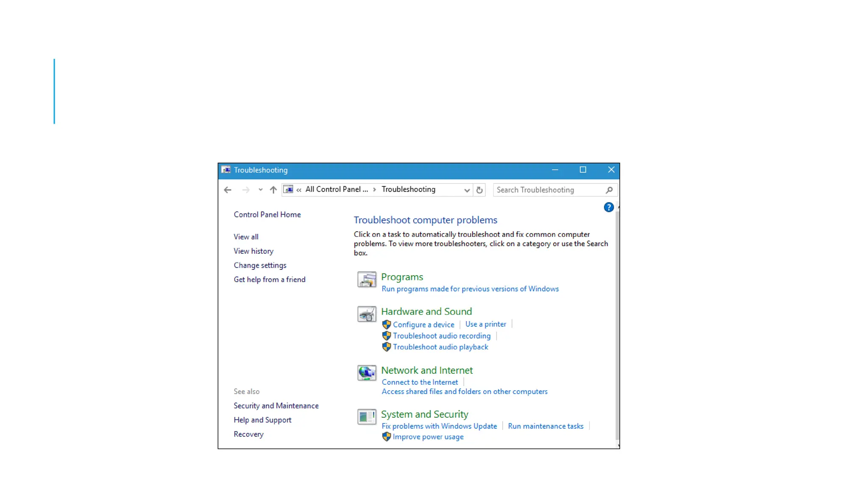Click the Control Panel icon in address bar
The image size is (868, 488).
pyautogui.click(x=288, y=189)
